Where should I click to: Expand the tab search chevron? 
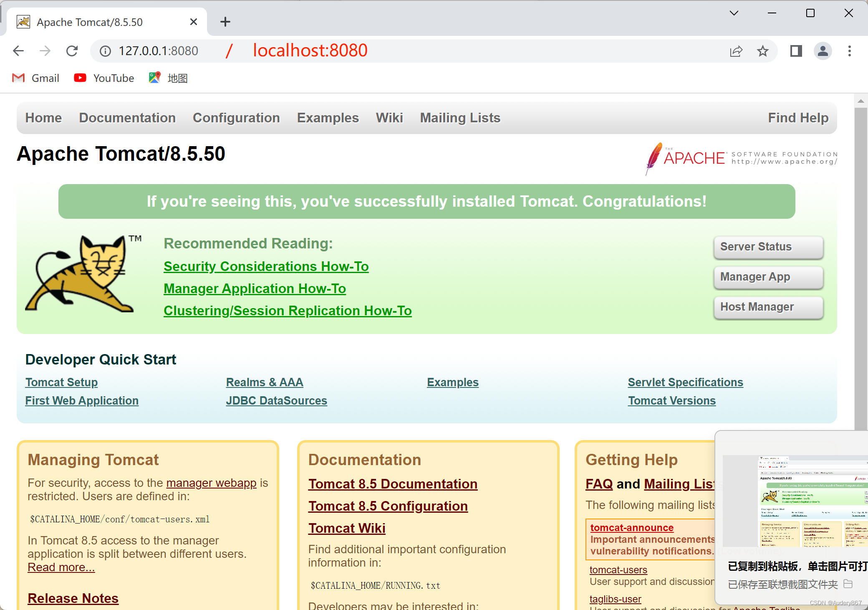[x=734, y=13]
